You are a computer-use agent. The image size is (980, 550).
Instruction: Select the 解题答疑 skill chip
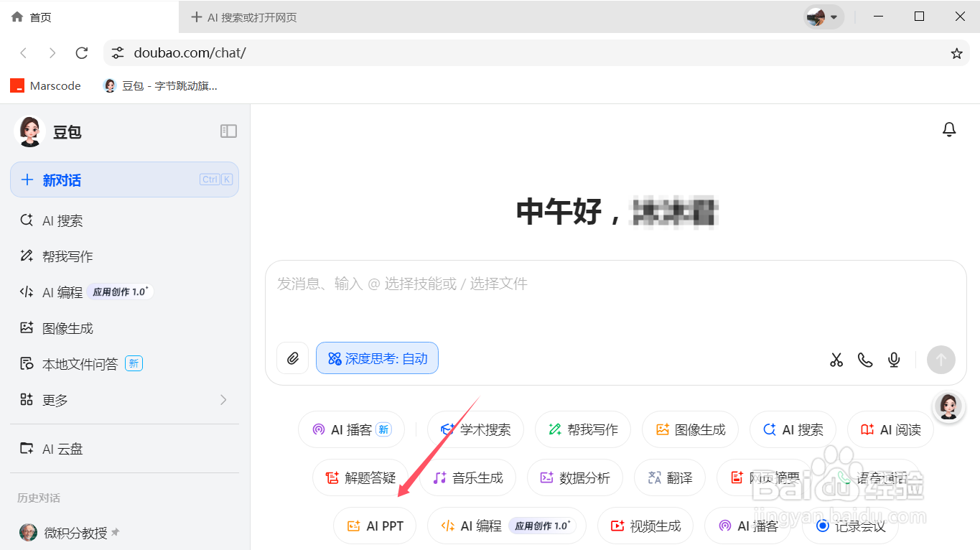(360, 477)
